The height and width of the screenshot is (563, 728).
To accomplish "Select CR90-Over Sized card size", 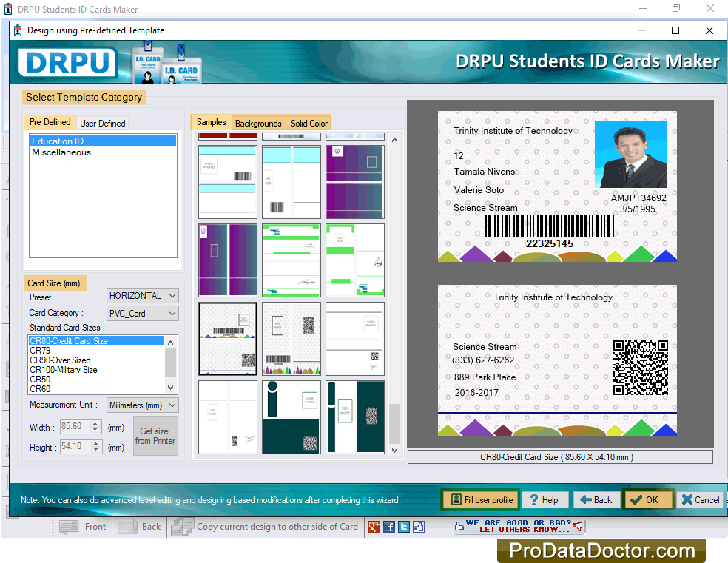I will click(x=97, y=360).
